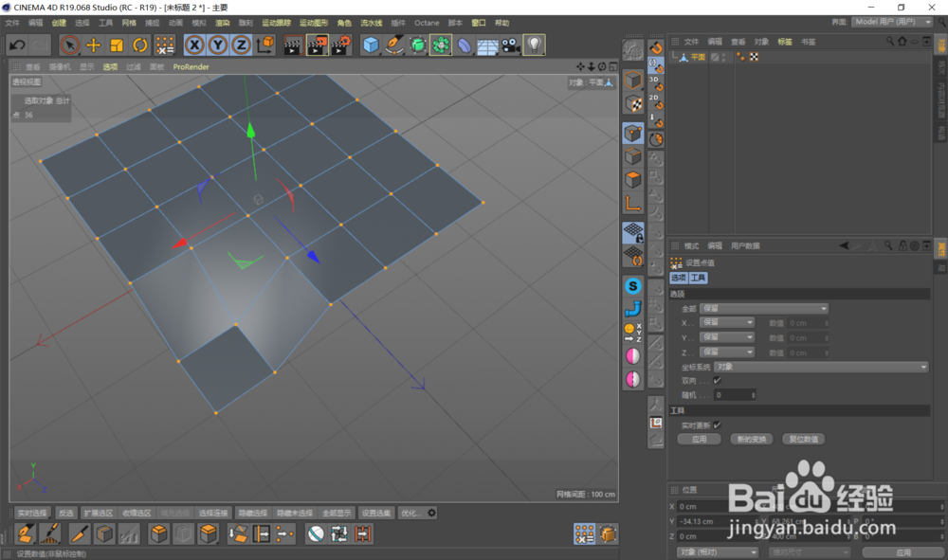
Task: Select the Rotate tool
Action: coord(140,45)
